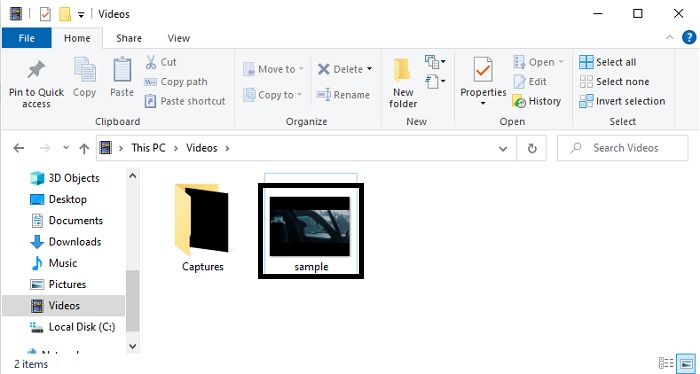Switch to details view in status bar

(x=666, y=363)
